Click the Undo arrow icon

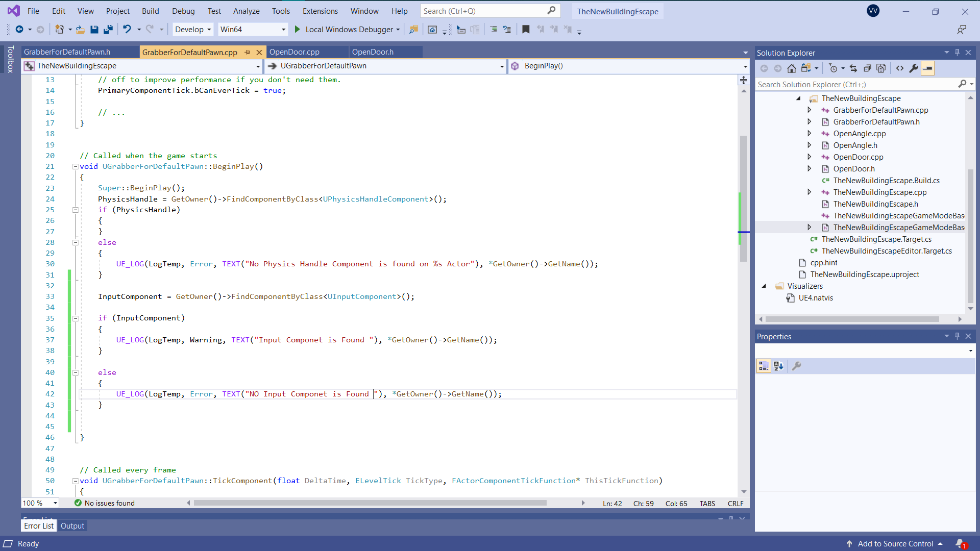[x=127, y=30]
